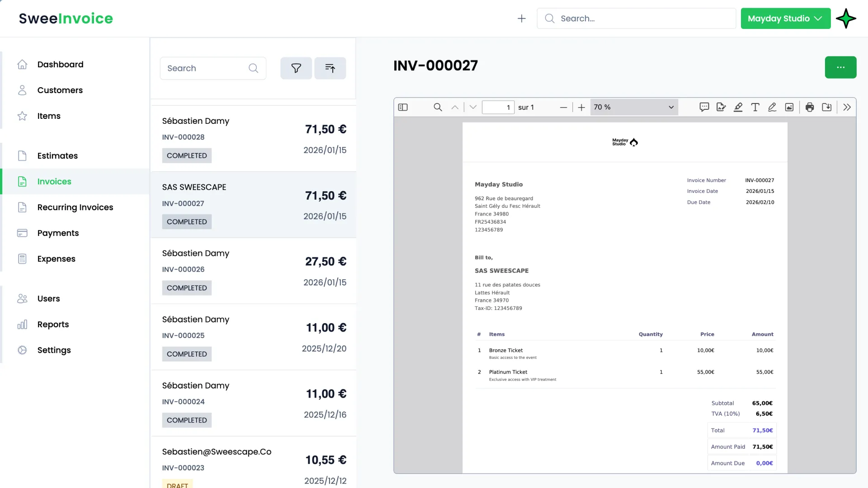This screenshot has width=868, height=488.
Task: Open the search tool inside the PDF viewer
Action: 438,107
